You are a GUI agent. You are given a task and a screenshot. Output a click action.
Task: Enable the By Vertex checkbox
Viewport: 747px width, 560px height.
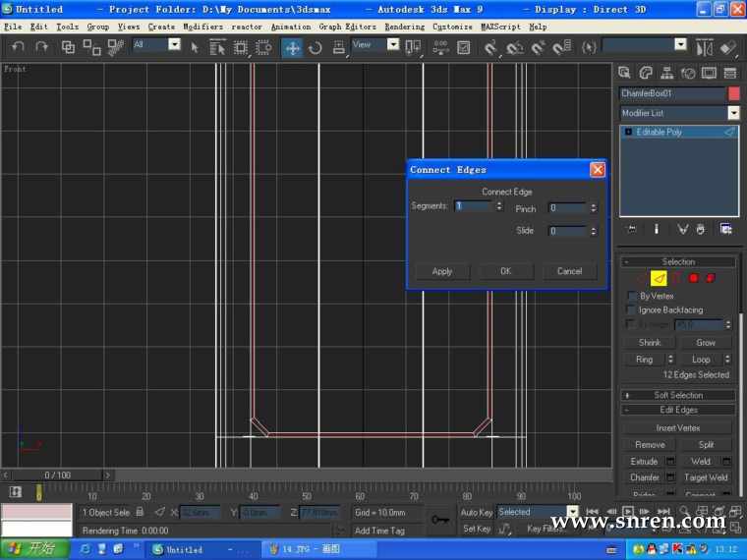632,296
